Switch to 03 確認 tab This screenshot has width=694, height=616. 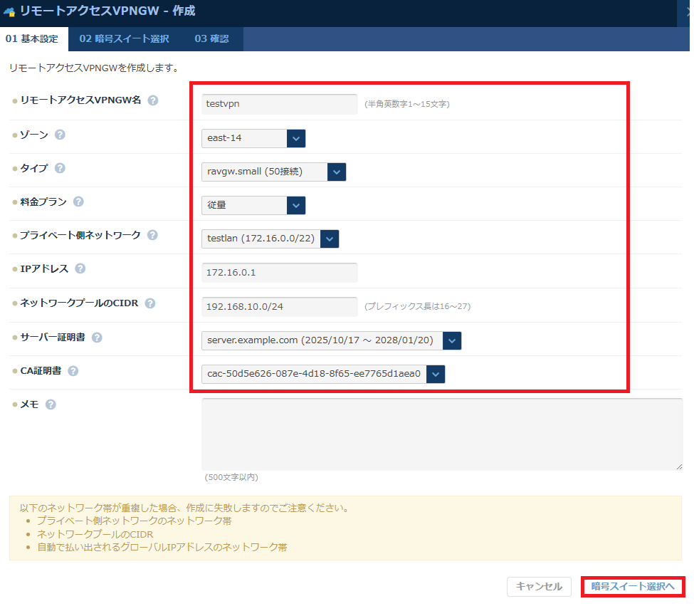point(211,39)
